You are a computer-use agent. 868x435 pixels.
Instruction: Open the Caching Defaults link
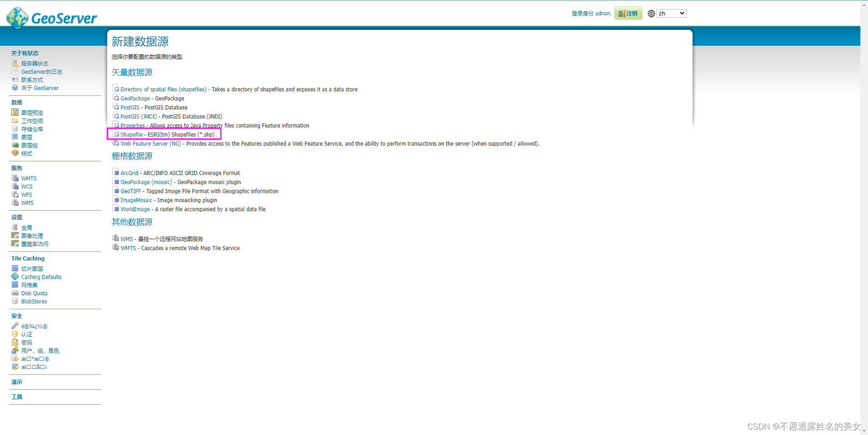click(x=41, y=277)
